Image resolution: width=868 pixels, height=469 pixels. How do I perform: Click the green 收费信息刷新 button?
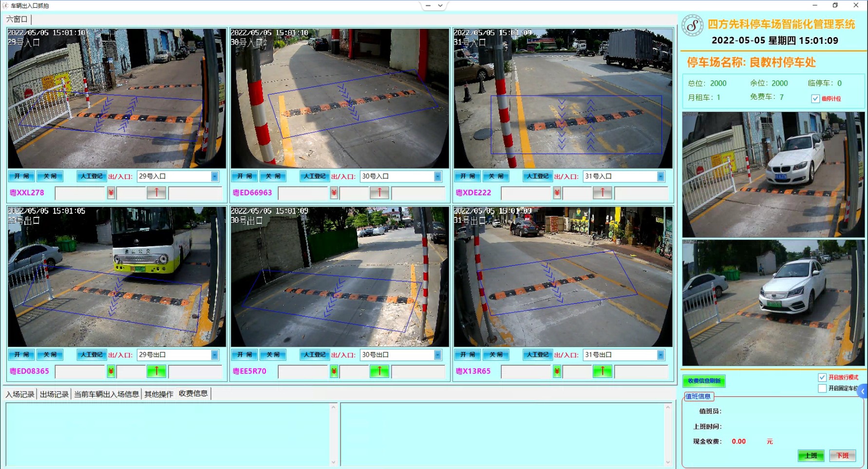pos(704,381)
